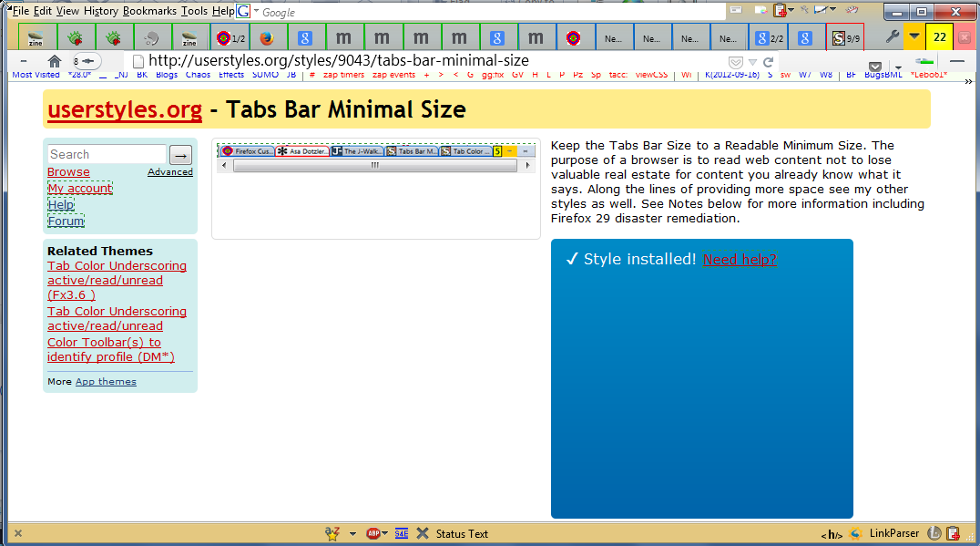This screenshot has width=980, height=546.
Task: Open the Forum link in sidebar
Action: (x=66, y=221)
